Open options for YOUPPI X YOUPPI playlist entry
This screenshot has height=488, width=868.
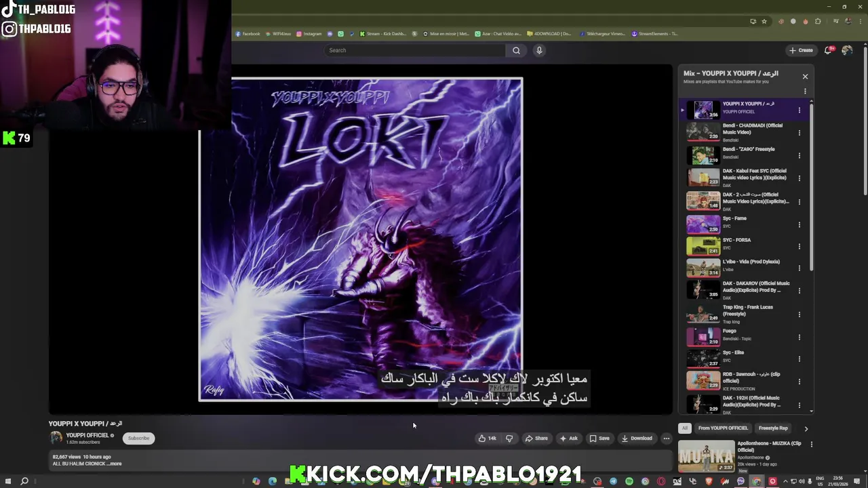800,110
